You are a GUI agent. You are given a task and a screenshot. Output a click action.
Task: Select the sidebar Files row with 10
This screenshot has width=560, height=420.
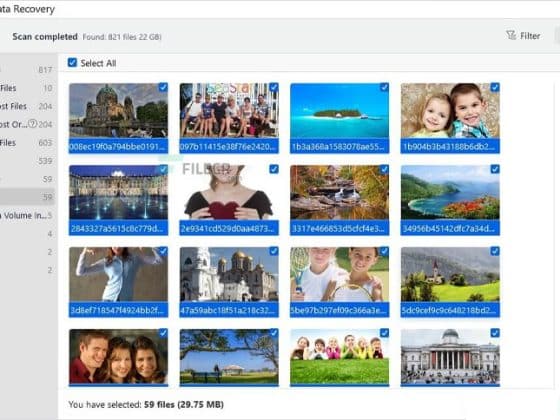[x=27, y=88]
